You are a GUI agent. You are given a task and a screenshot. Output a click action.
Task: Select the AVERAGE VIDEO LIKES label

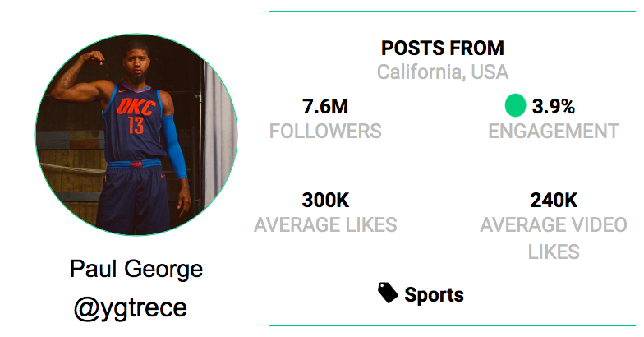pos(554,238)
